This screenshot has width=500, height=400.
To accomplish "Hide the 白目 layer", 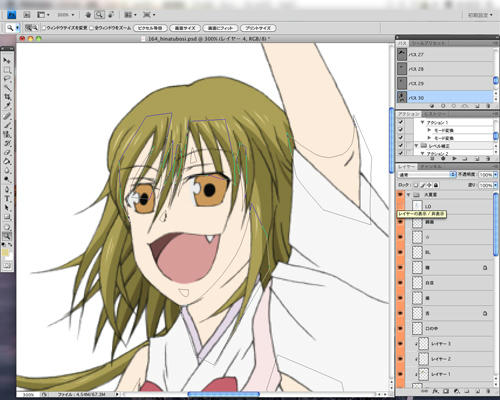I will [x=400, y=283].
